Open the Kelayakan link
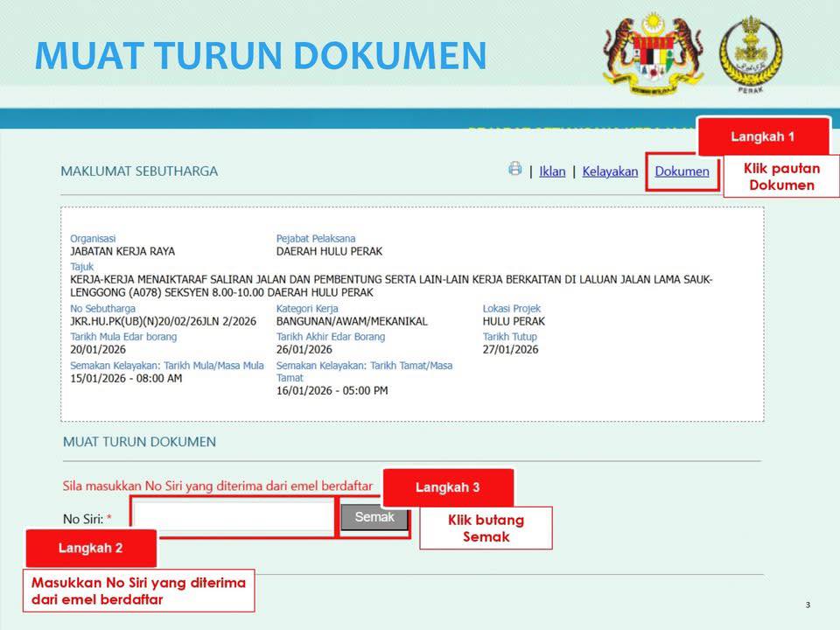The height and width of the screenshot is (630, 840). click(x=610, y=171)
